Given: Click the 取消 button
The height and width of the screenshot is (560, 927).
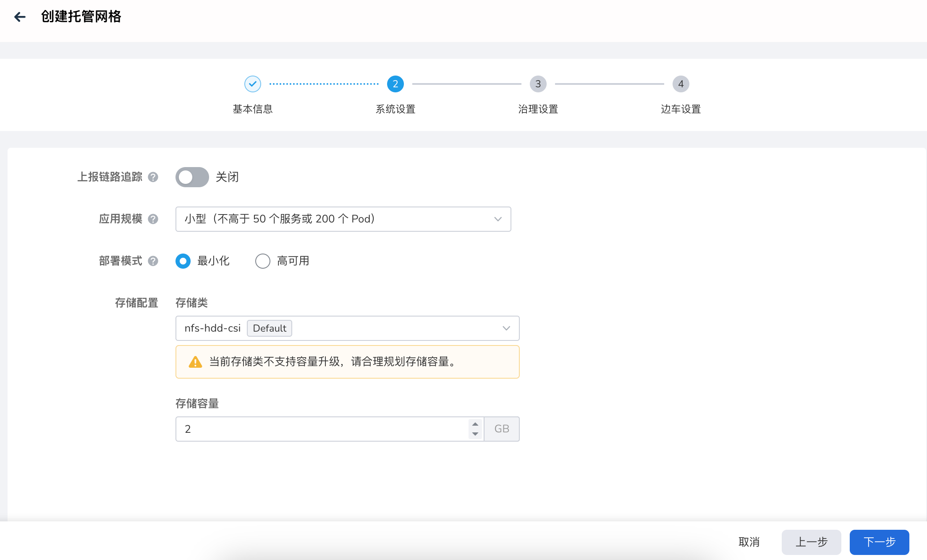Looking at the screenshot, I should click(750, 542).
